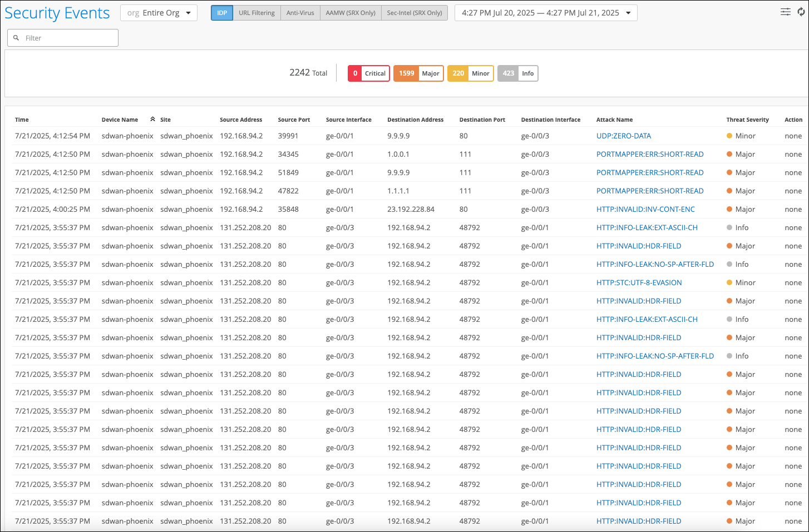This screenshot has width=809, height=532.
Task: Select the Sec-Intel (SRX Only) tab
Action: (415, 13)
